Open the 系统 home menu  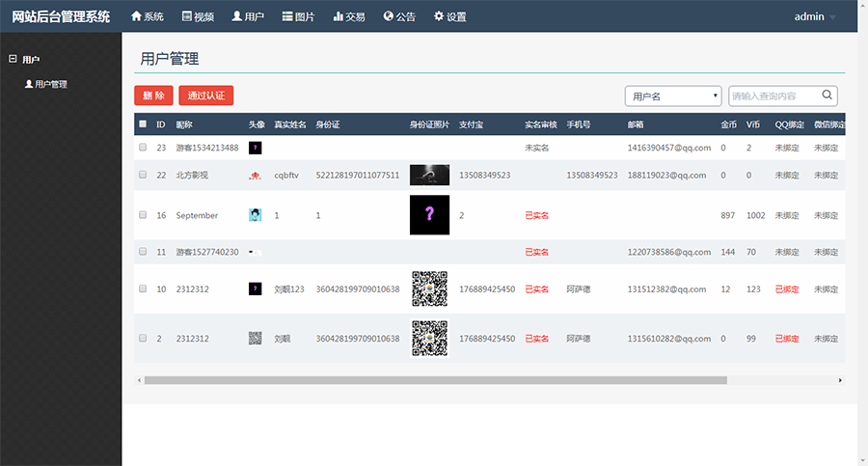(x=148, y=16)
